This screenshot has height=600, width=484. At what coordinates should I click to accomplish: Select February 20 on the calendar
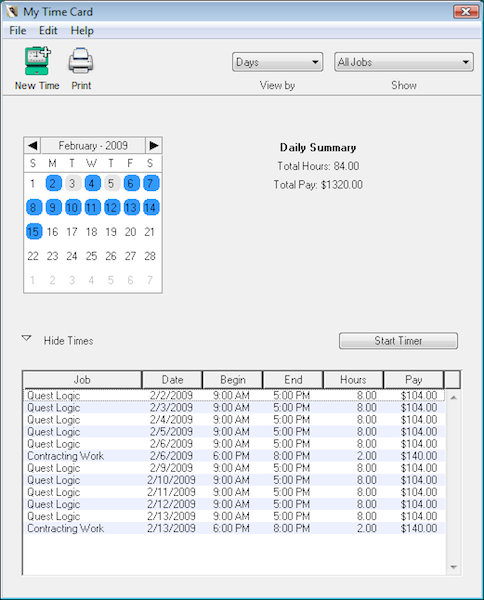pyautogui.click(x=130, y=232)
